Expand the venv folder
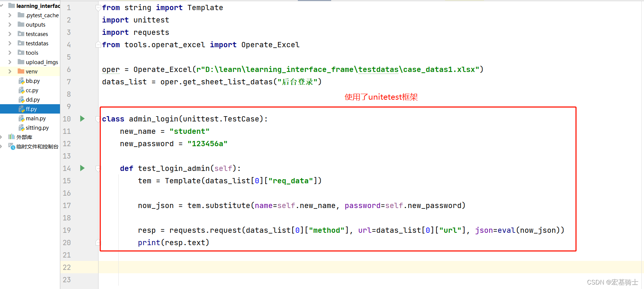 pos(10,72)
